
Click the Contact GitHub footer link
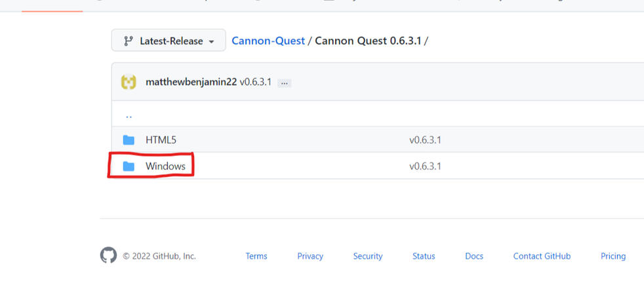(542, 256)
